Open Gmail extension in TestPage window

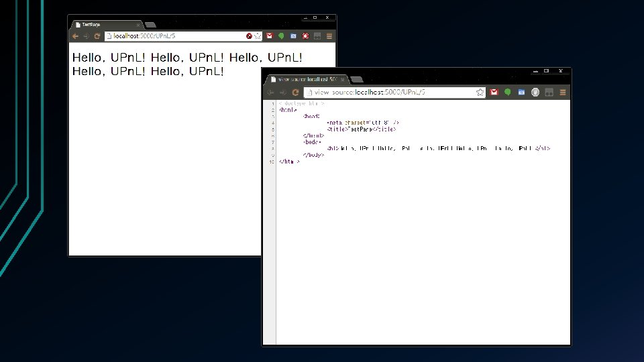point(270,36)
